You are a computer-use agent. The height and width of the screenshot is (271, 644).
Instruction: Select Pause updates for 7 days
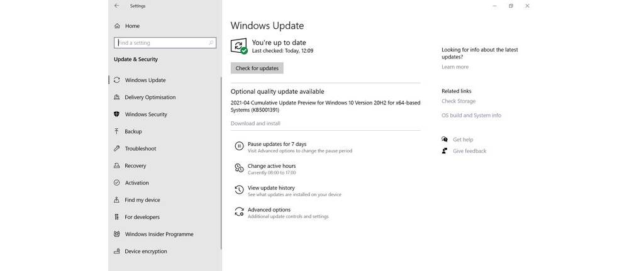(277, 144)
